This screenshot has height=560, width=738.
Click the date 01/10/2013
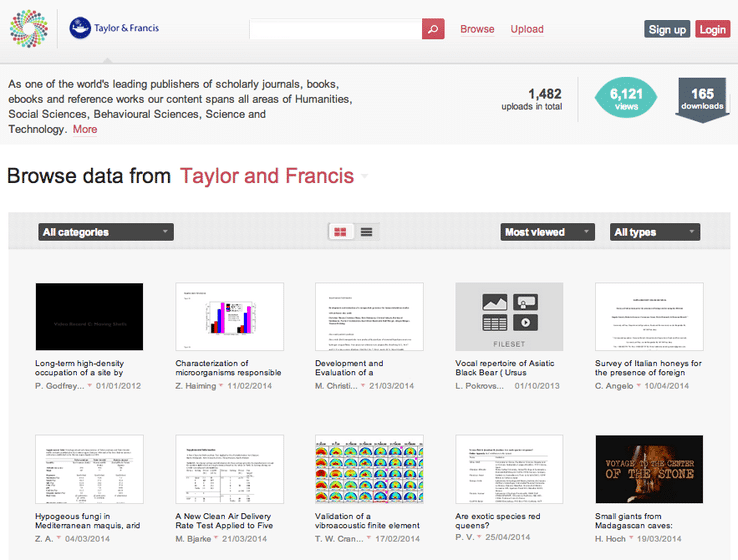(x=537, y=386)
